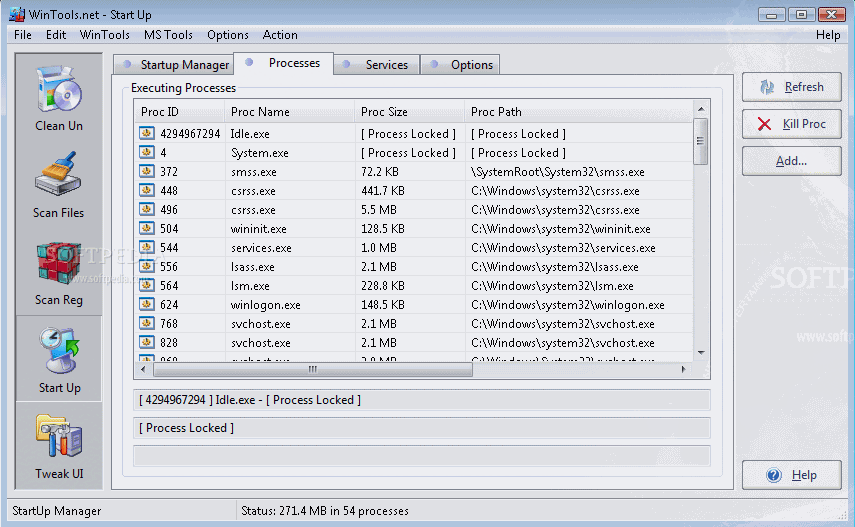Switch to the Options tab
Screen dimensions: 855x527
[461, 65]
